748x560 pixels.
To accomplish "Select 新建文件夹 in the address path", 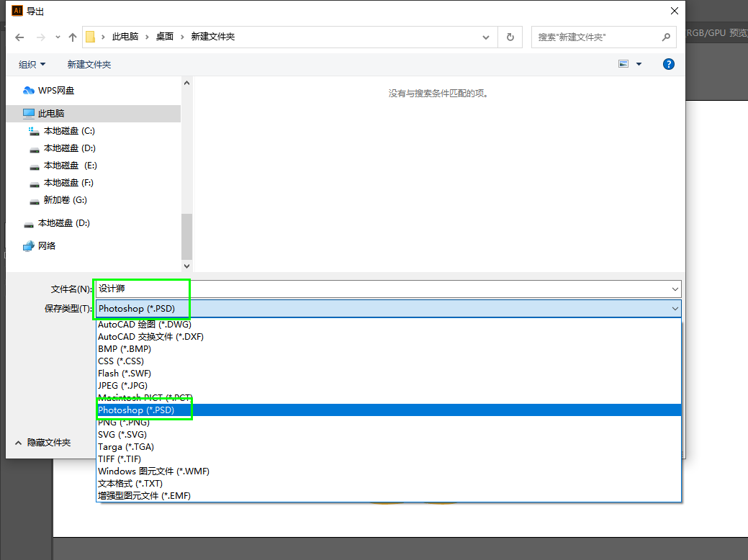I will point(213,37).
